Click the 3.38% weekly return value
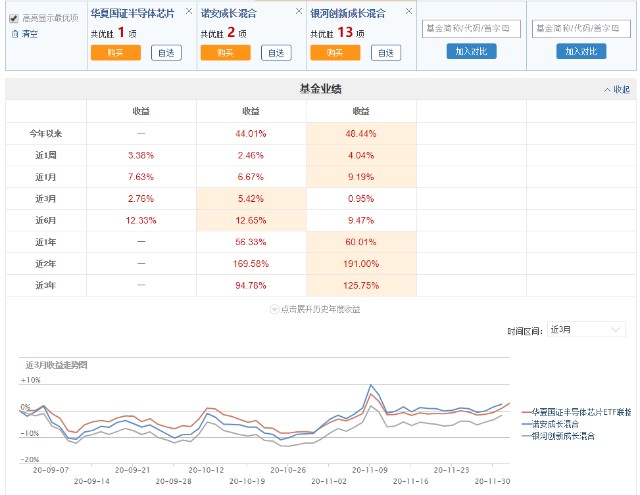 [141, 155]
